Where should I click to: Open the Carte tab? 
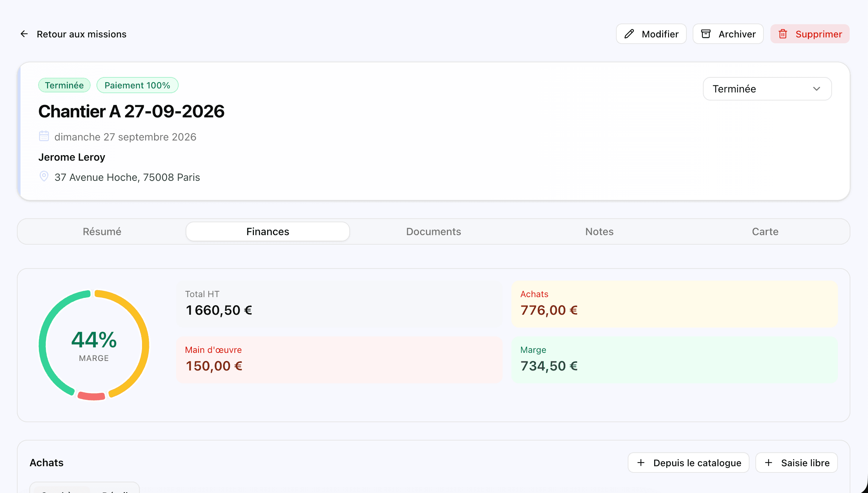(x=765, y=231)
